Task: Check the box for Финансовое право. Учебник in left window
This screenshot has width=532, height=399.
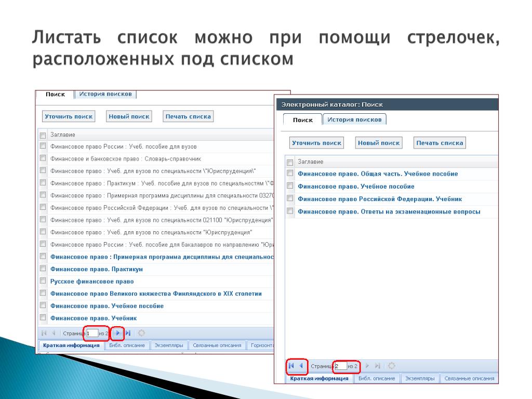Action: pos(43,317)
